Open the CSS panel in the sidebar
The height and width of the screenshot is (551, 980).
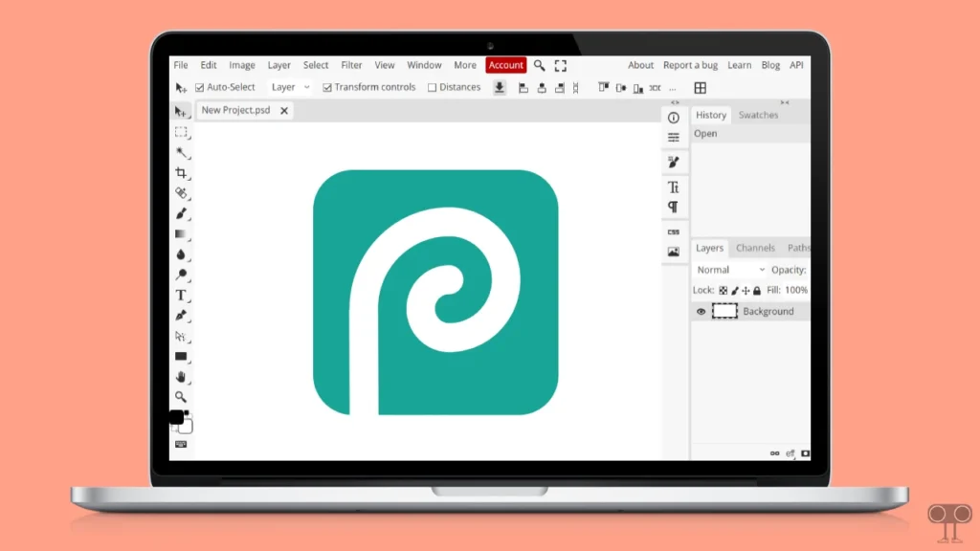tap(673, 232)
